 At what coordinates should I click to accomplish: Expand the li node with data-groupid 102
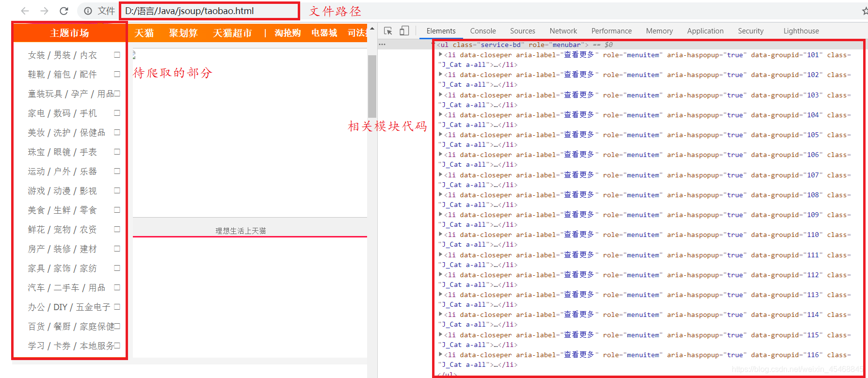pos(441,75)
